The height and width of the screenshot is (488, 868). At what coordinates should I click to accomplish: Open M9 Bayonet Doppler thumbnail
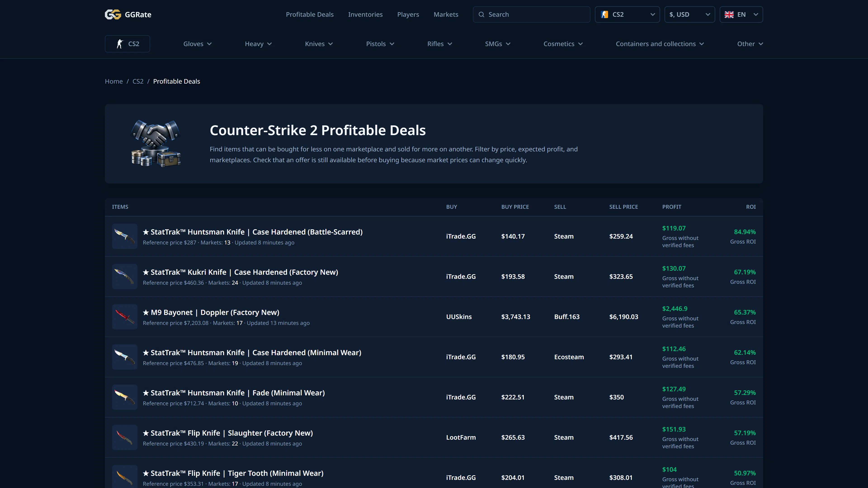(x=125, y=317)
